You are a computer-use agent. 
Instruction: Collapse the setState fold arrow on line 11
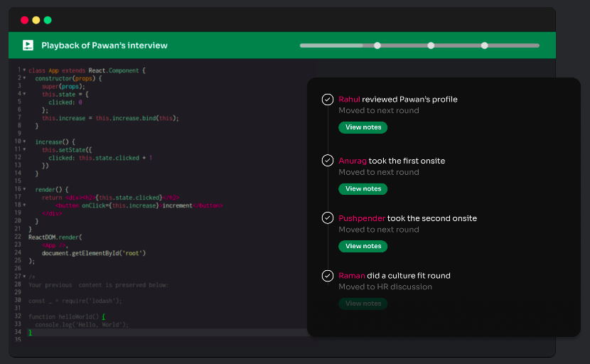tap(24, 149)
